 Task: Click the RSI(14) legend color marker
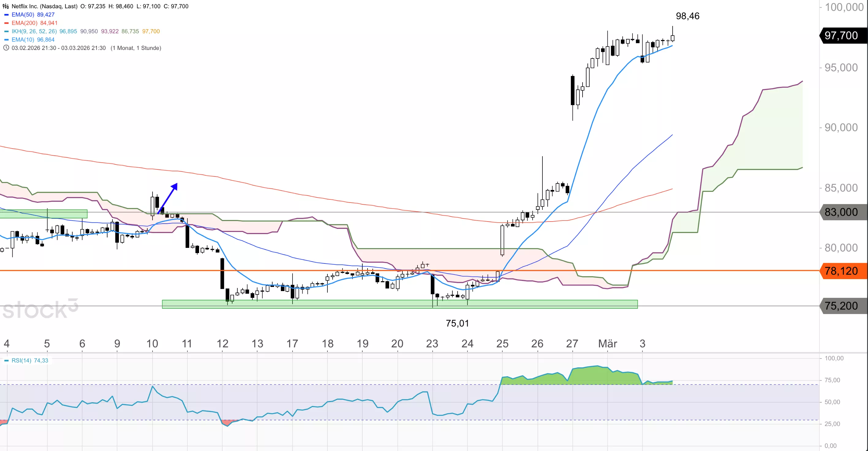(x=6, y=361)
